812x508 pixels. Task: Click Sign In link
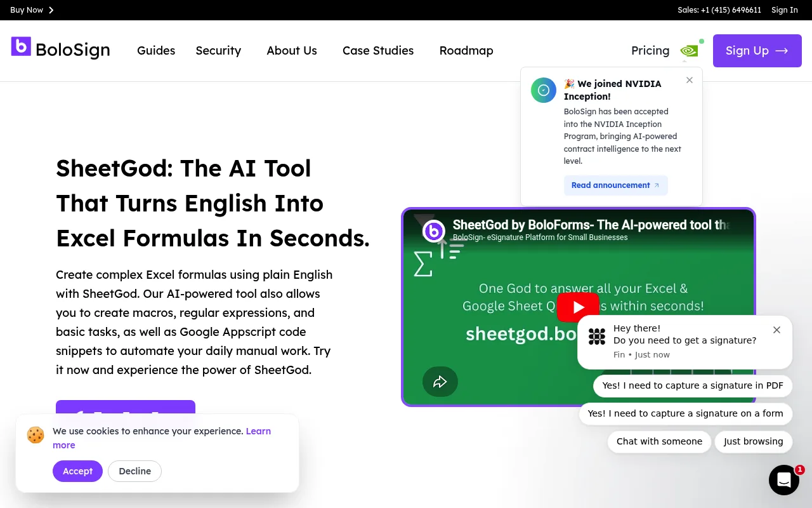[785, 10]
